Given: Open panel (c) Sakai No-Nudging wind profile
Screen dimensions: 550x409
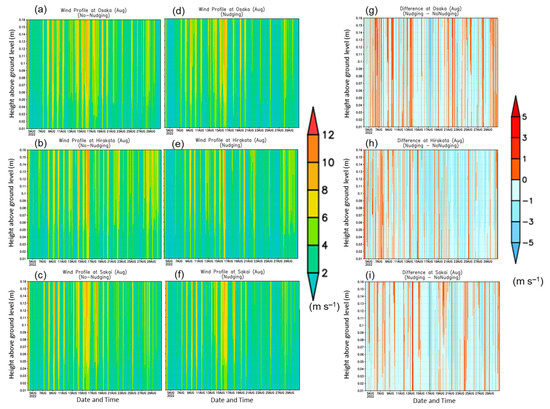Looking at the screenshot, I should click(x=94, y=335).
